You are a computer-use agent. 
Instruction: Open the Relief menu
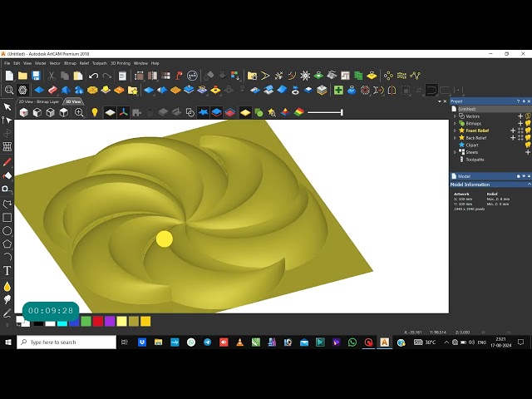click(x=84, y=63)
